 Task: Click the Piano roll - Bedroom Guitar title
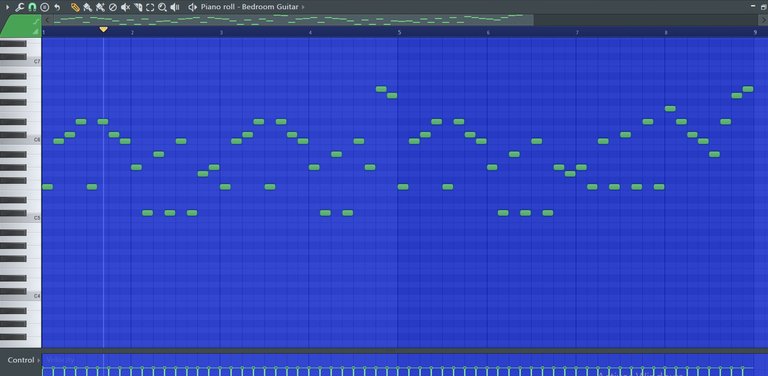click(249, 7)
